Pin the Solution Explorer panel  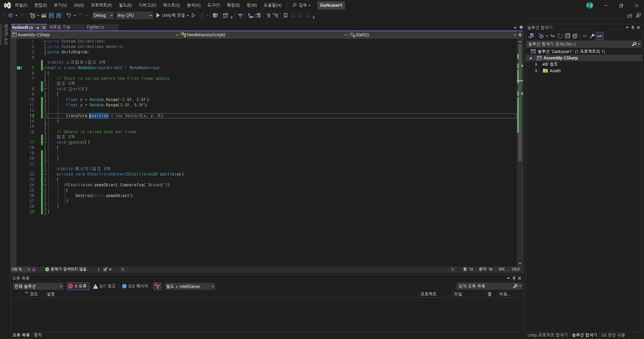pos(633,28)
